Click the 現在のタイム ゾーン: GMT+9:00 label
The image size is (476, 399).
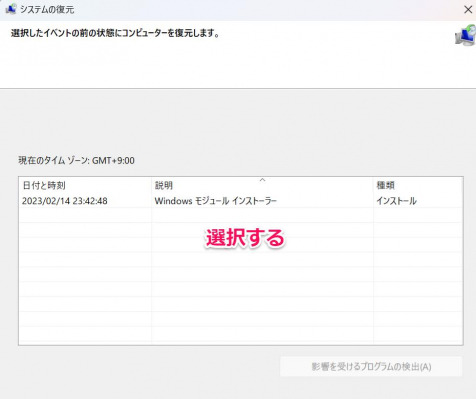coord(76,161)
